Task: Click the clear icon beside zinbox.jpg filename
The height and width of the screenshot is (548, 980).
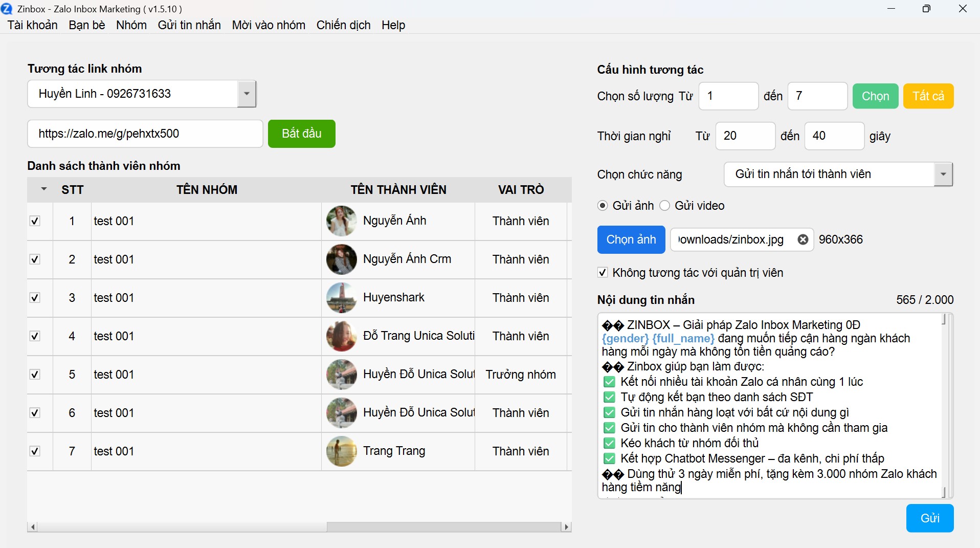Action: point(803,239)
